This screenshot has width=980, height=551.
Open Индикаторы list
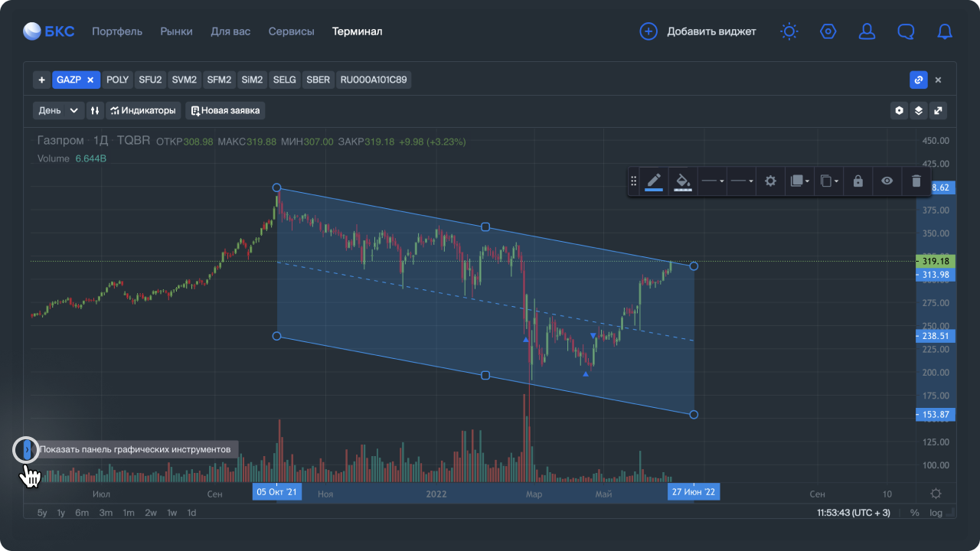coord(143,110)
